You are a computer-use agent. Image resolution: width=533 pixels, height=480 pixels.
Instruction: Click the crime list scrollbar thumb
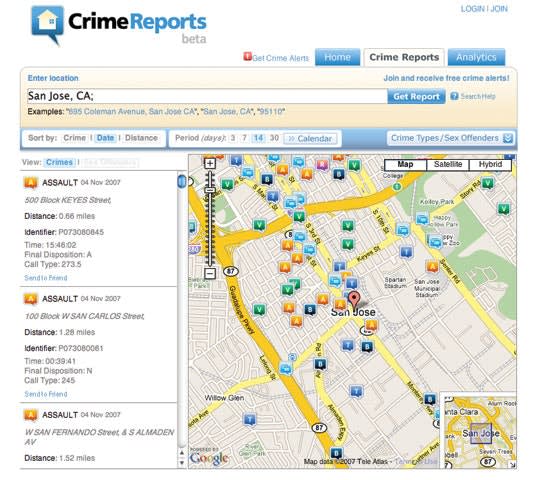[182, 181]
